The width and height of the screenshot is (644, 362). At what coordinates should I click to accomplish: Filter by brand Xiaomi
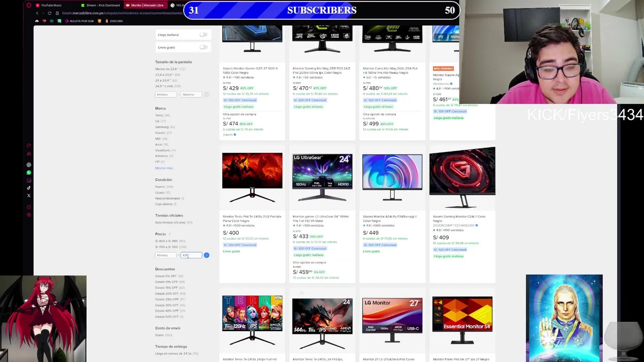pos(160,133)
